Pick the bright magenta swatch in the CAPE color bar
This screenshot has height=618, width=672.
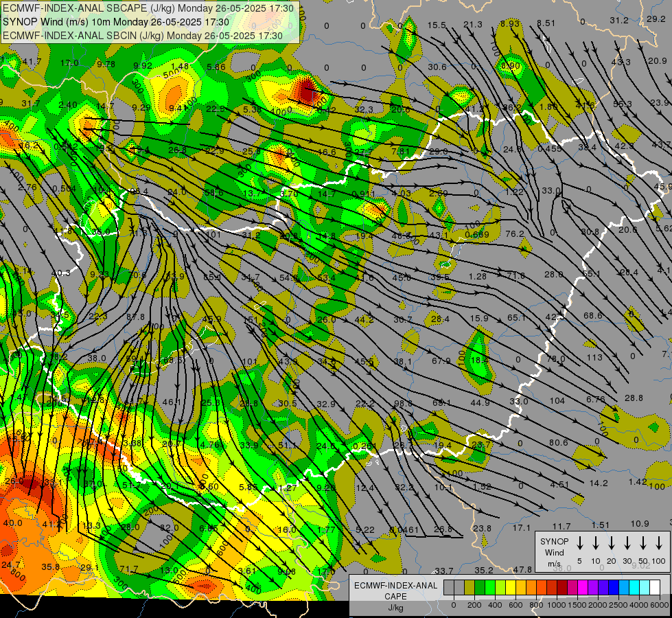coord(583,587)
